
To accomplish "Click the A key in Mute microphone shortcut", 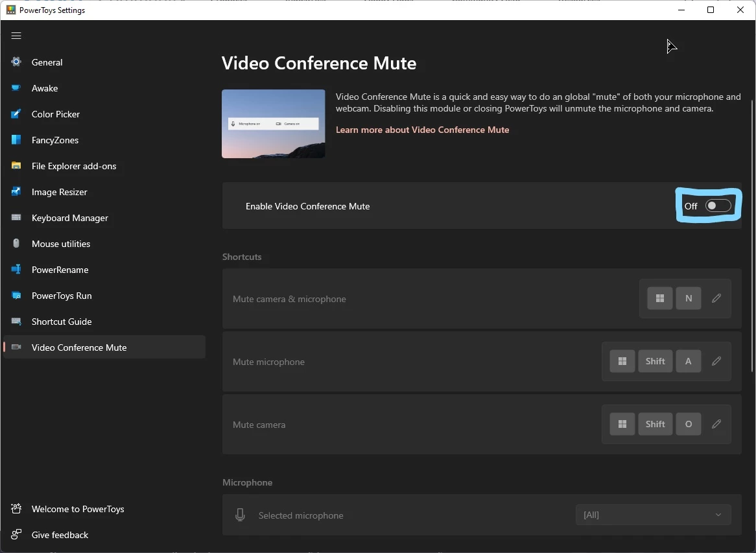I will 689,361.
